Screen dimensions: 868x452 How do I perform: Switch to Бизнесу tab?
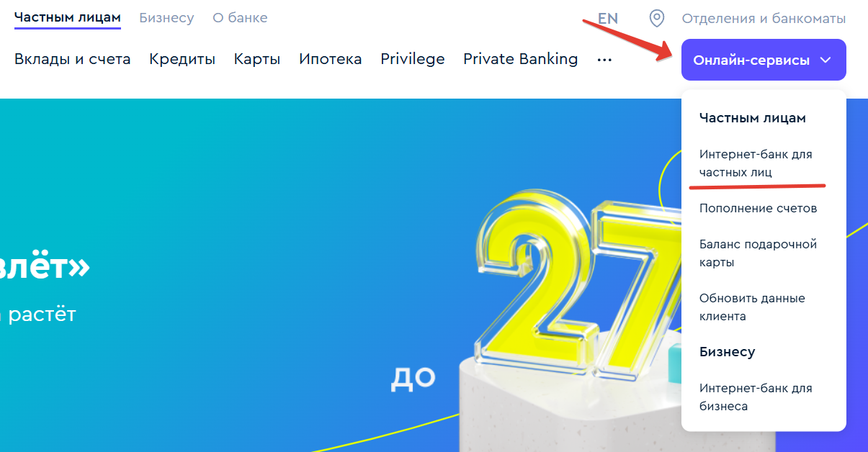[166, 18]
